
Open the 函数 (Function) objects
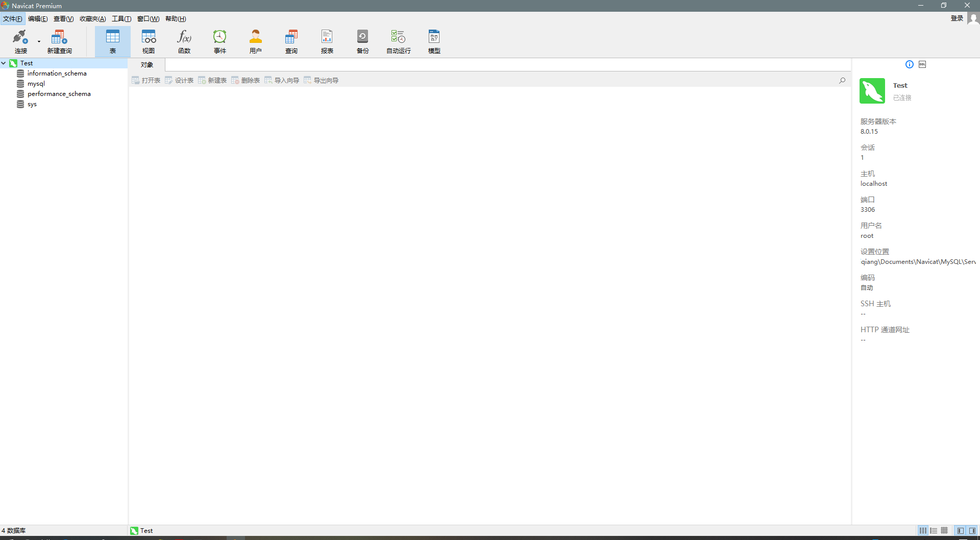pyautogui.click(x=184, y=41)
